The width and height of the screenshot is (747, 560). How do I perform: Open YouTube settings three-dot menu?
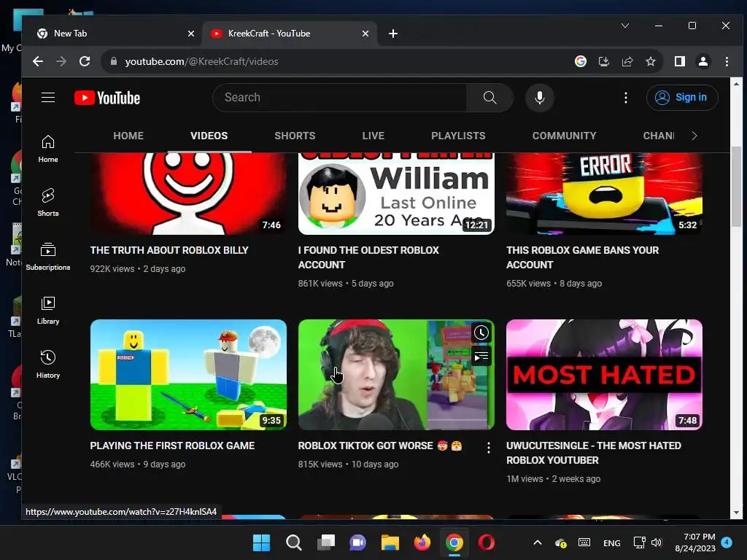click(x=625, y=98)
